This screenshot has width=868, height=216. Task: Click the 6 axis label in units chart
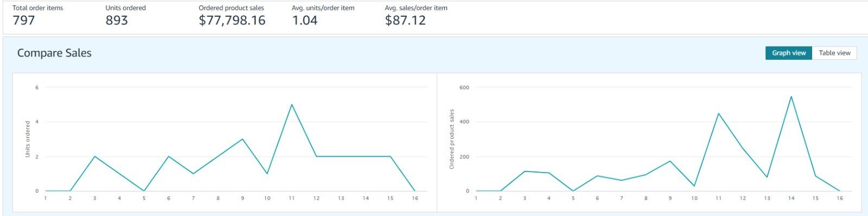37,87
